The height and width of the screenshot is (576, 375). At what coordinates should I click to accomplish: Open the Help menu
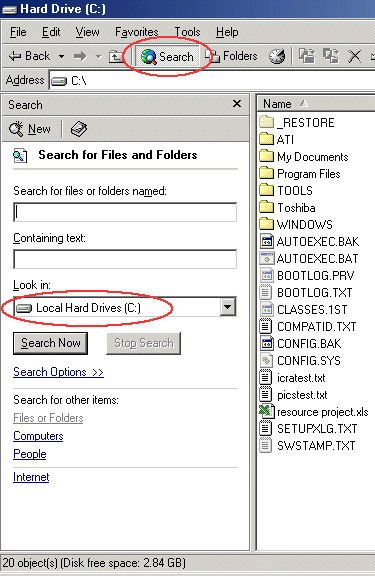point(227,32)
